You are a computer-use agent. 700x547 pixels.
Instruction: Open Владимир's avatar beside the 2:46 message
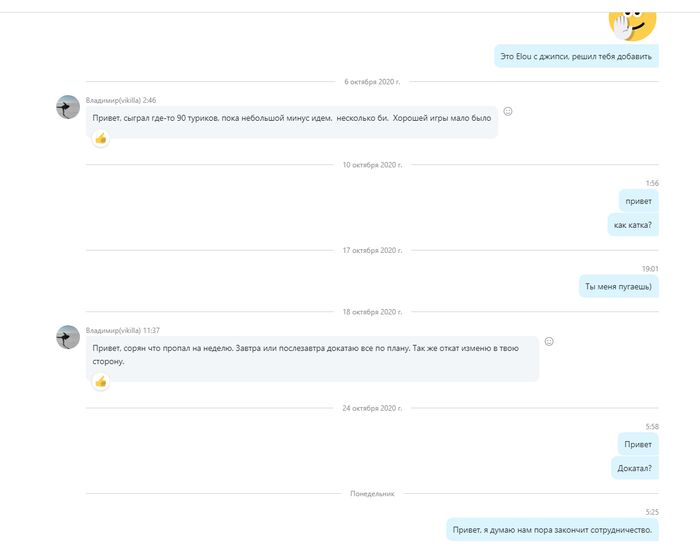pos(68,107)
